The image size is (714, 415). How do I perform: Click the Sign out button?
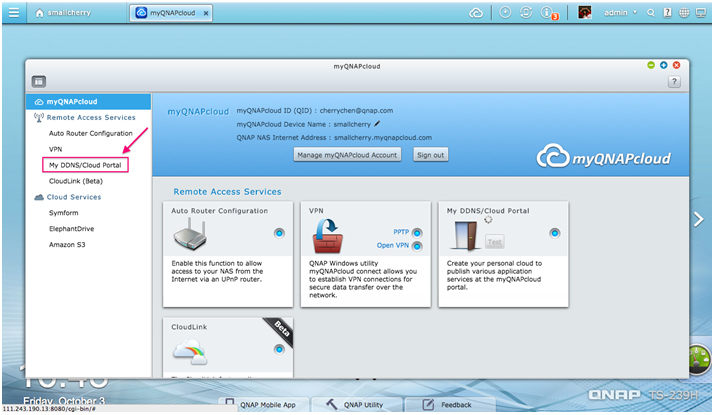coord(430,155)
